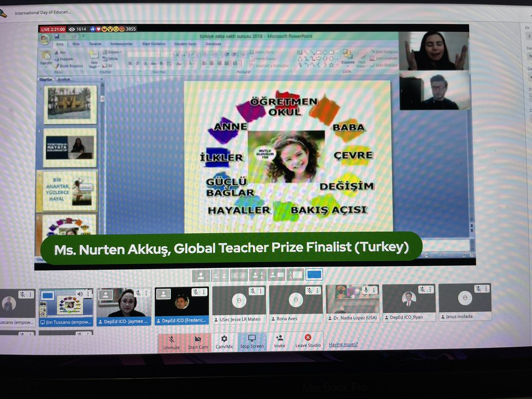Click the Invite add-person button
Viewport: 532px width, 399px height.
279,341
